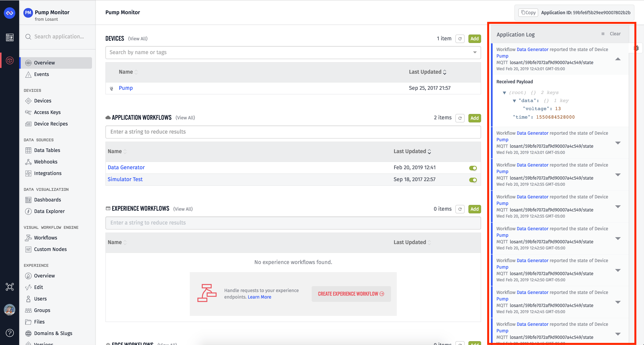Click the application workflows filter field
Viewport: 644px width, 345px height.
pos(293,132)
